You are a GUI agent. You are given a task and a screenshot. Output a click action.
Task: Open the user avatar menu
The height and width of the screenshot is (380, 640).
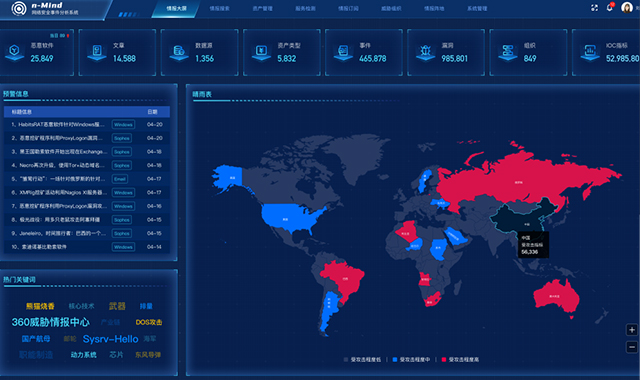pos(627,7)
